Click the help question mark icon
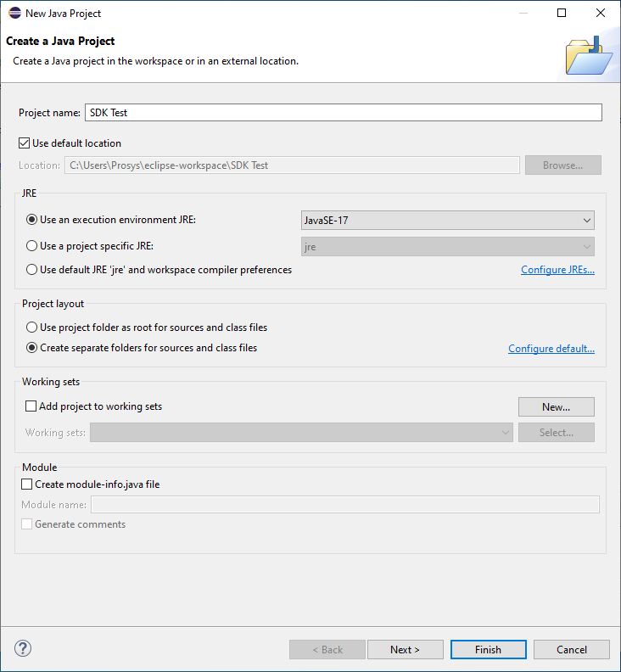The width and height of the screenshot is (621, 672). pyautogui.click(x=23, y=649)
